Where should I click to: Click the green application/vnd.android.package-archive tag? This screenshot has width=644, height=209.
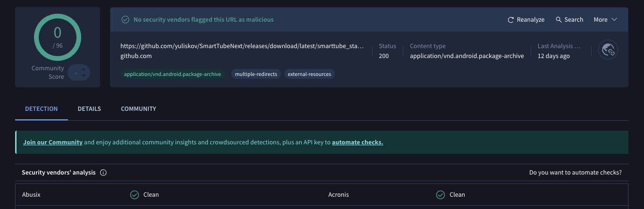coord(172,74)
